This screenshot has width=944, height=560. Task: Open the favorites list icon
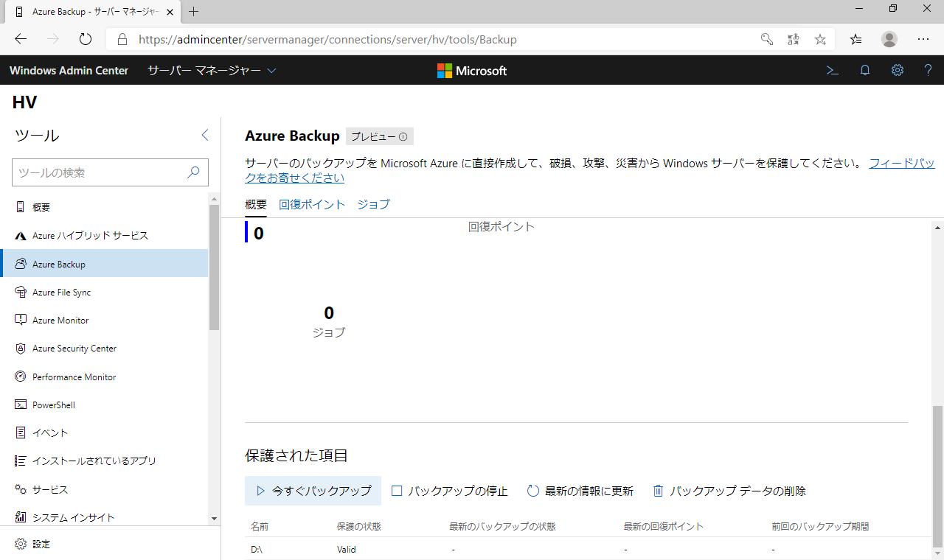tap(855, 40)
